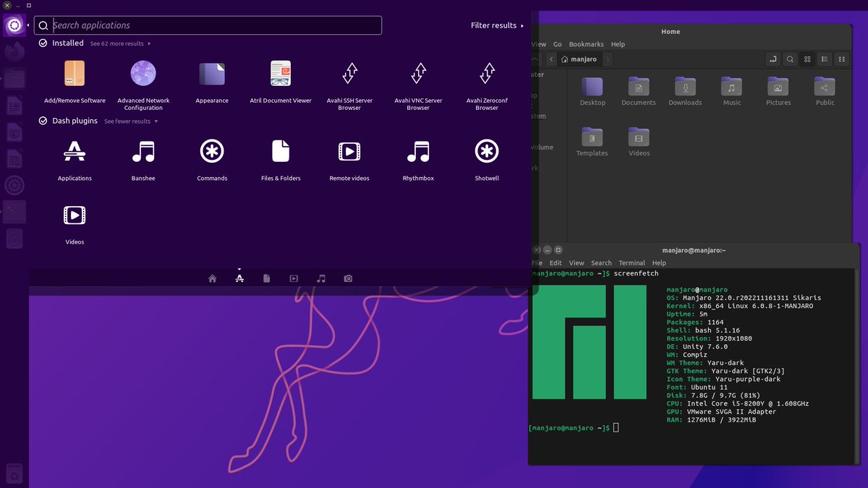Open Desktop folder in Home window
Image resolution: width=868 pixels, height=488 pixels.
592,91
